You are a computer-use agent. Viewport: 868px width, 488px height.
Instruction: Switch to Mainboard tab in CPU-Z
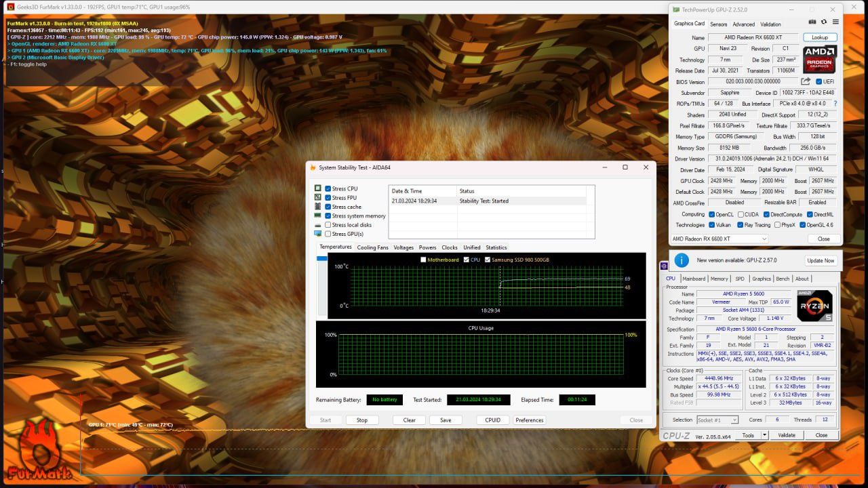pyautogui.click(x=694, y=279)
